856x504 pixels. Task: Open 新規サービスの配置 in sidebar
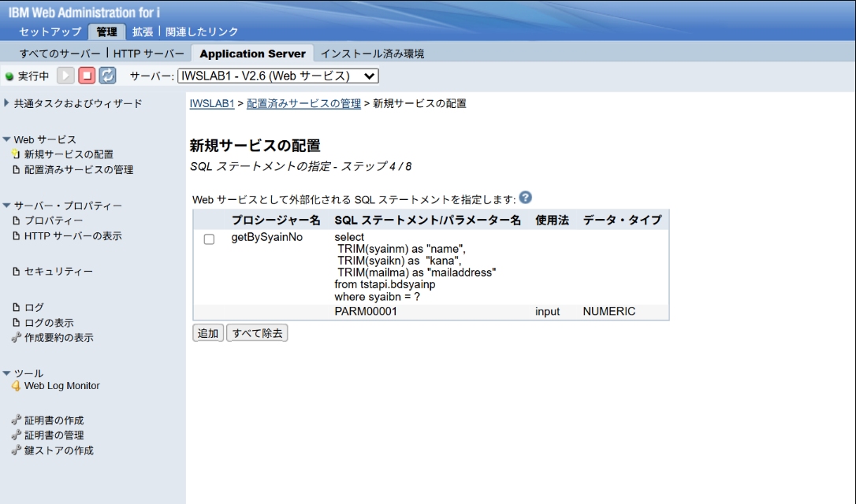[x=69, y=154]
